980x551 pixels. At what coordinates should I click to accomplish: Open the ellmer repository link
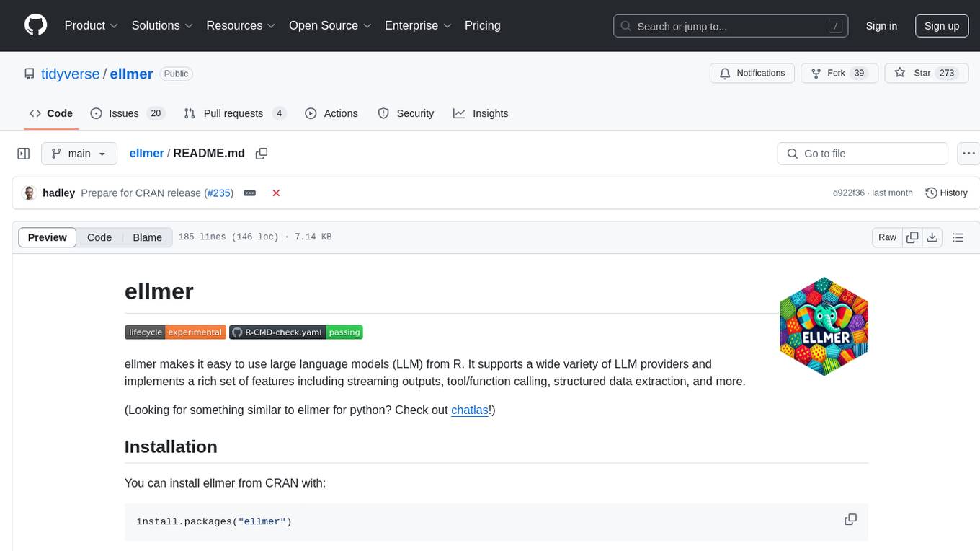(131, 74)
